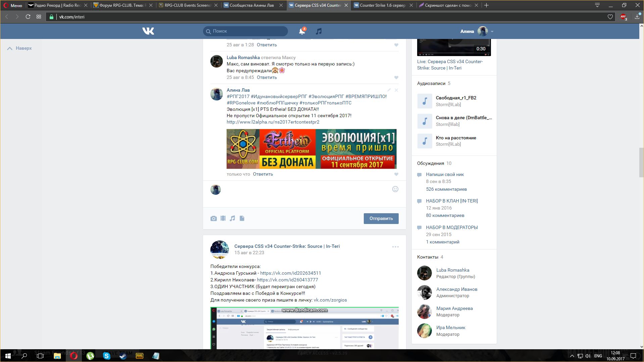The height and width of the screenshot is (362, 644).
Task: Attach a document file icon
Action: pyautogui.click(x=242, y=218)
